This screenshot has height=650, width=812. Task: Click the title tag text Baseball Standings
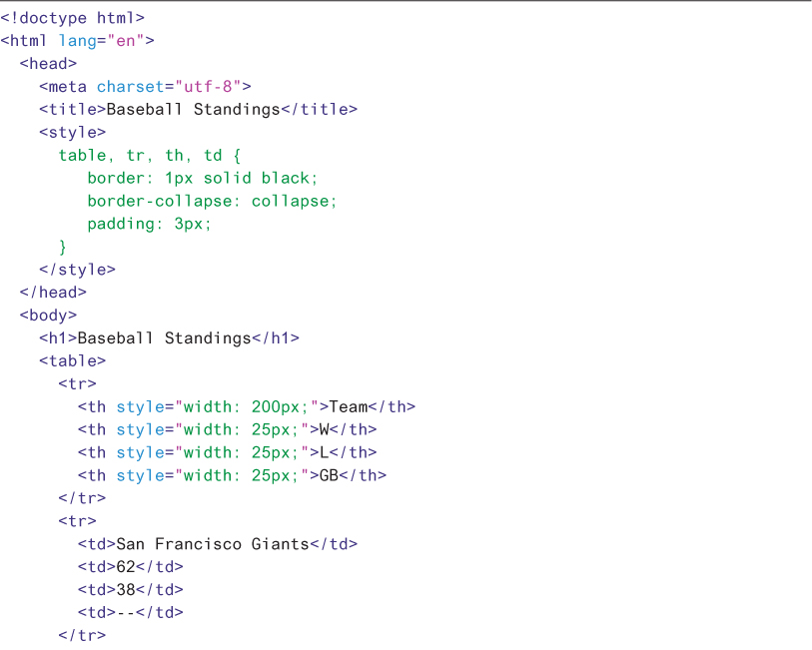pyautogui.click(x=193, y=110)
